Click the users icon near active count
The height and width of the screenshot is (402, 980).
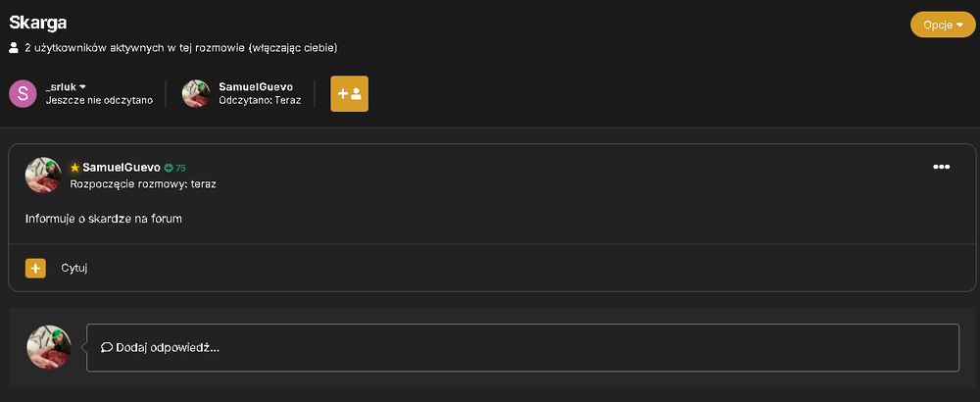click(x=14, y=48)
